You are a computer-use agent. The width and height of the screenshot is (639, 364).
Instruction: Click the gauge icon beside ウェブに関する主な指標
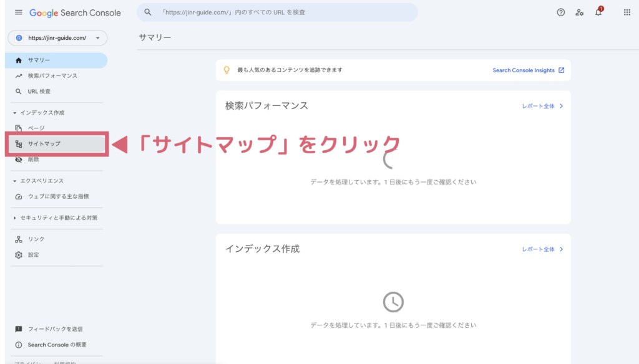19,197
